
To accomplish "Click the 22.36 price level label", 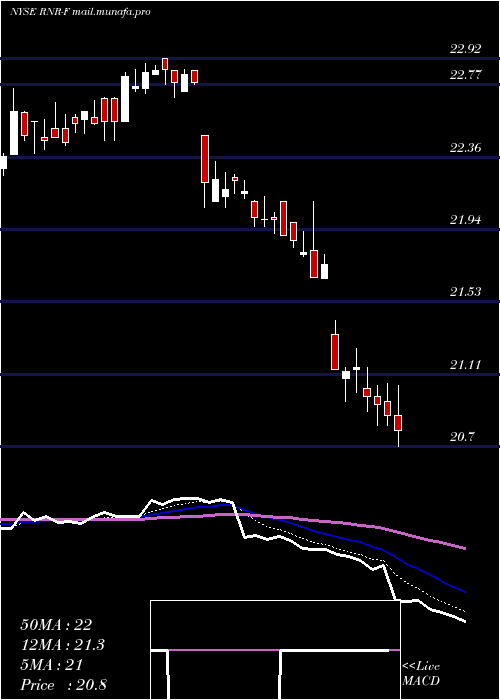I will point(466,147).
